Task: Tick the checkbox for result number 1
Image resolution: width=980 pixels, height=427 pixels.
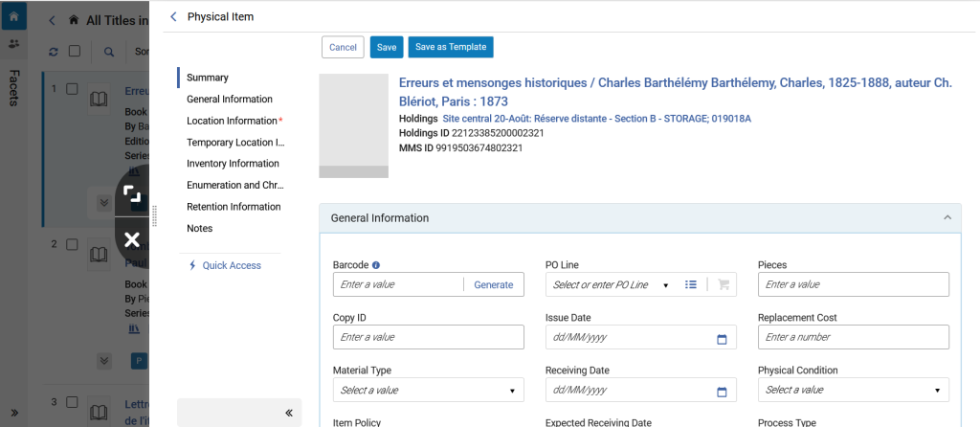Action: pyautogui.click(x=72, y=89)
